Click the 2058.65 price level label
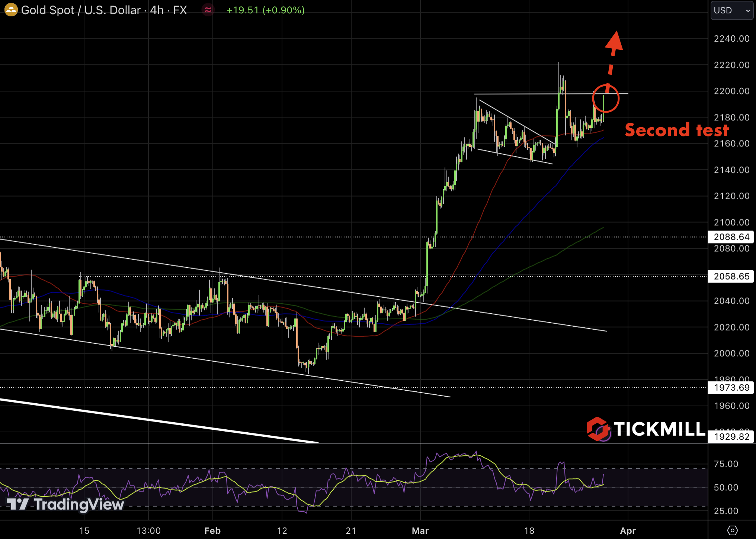Screen dimensions: 756x539 point(731,276)
